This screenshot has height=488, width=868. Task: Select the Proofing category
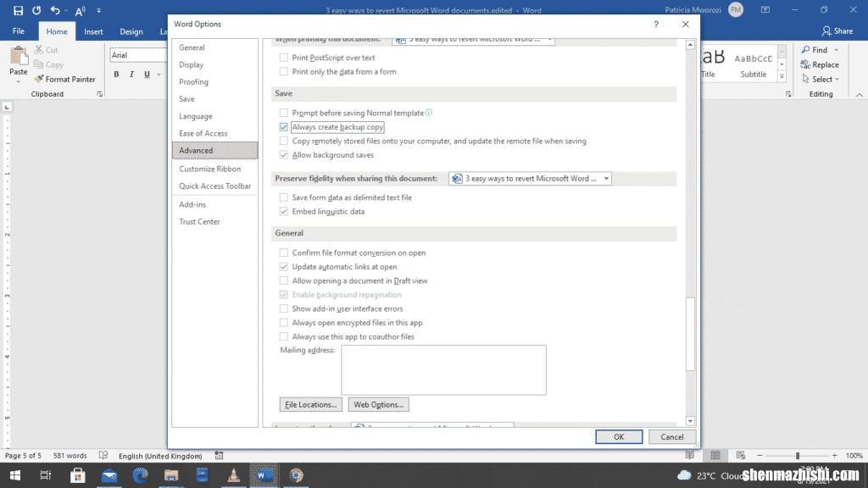[214, 82]
